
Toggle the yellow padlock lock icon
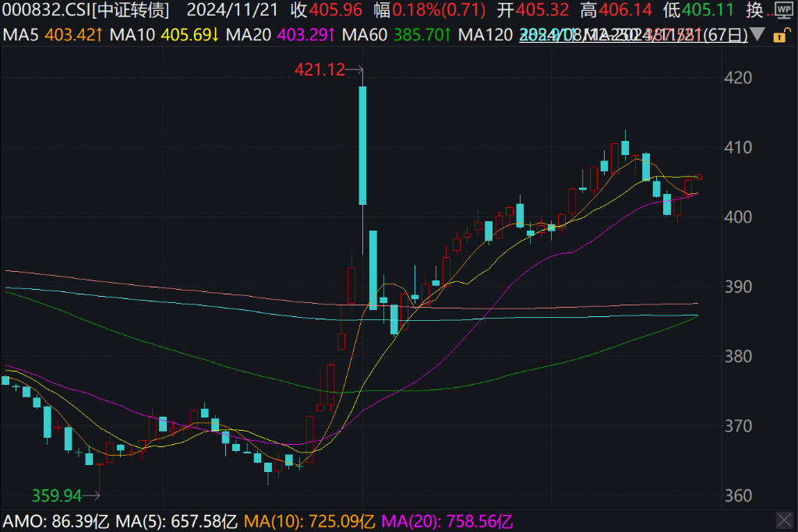[779, 36]
